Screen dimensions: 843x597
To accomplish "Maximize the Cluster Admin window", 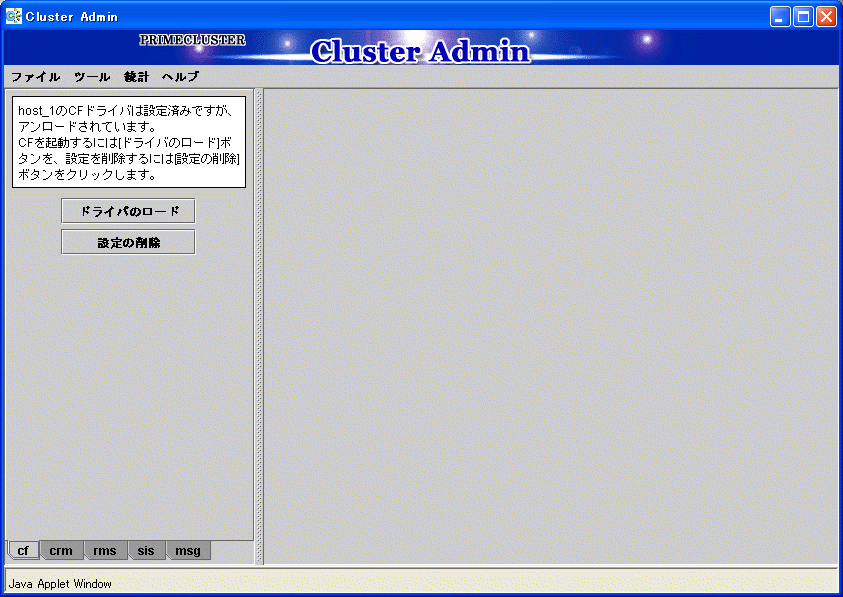I will click(803, 17).
